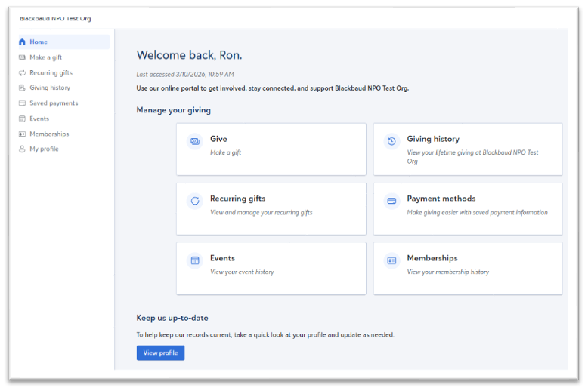Screen dimensions: 588x391
Task: Open My profile from sidebar
Action: point(45,149)
